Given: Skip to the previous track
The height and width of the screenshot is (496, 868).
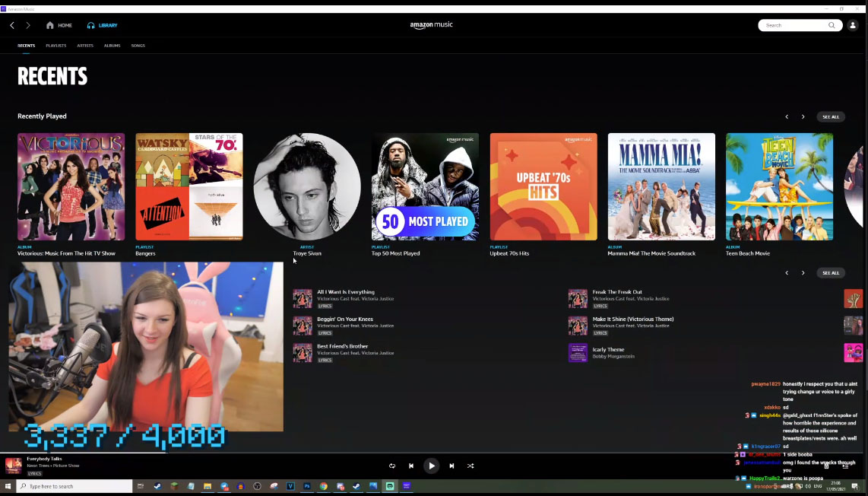Looking at the screenshot, I should pos(410,466).
